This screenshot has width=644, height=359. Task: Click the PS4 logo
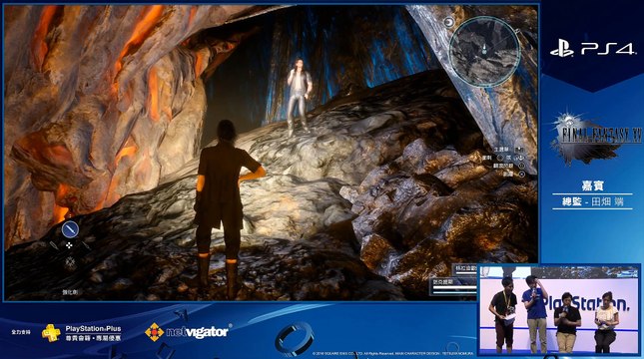[592, 49]
